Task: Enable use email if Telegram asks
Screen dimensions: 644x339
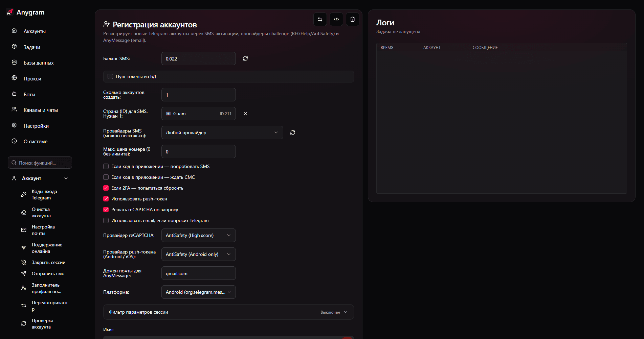Action: click(106, 220)
